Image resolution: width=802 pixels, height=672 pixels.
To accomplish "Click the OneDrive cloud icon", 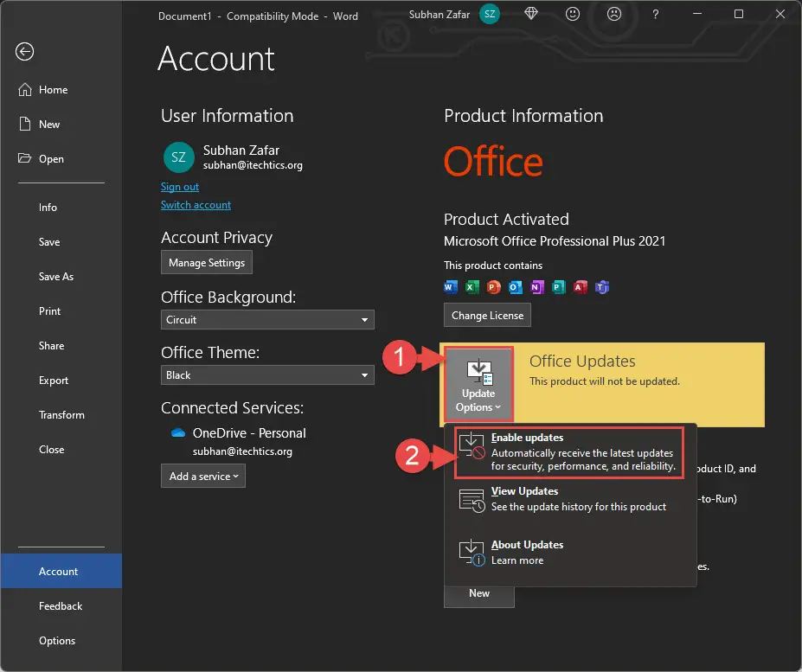I will [x=177, y=432].
